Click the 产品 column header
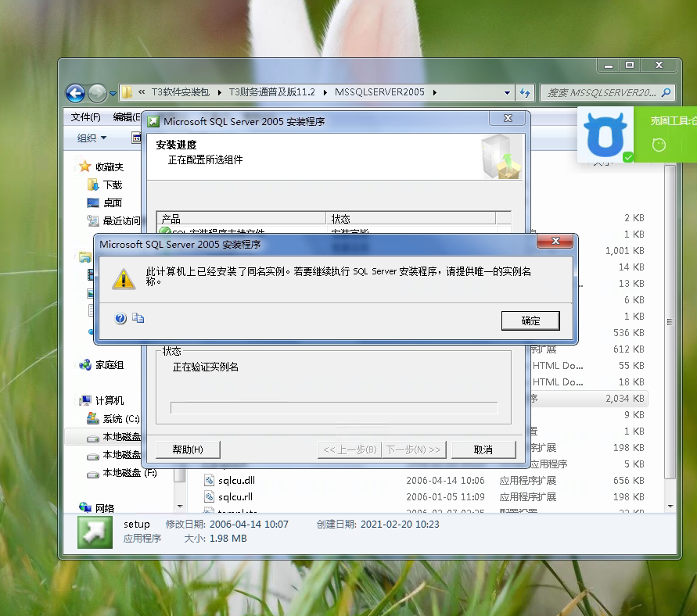The image size is (697, 616). (x=242, y=218)
